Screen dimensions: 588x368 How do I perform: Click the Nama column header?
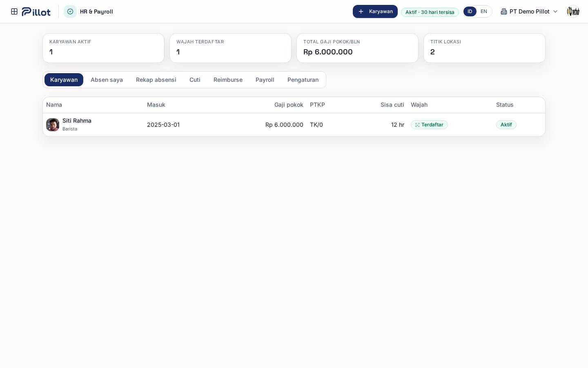pyautogui.click(x=54, y=105)
